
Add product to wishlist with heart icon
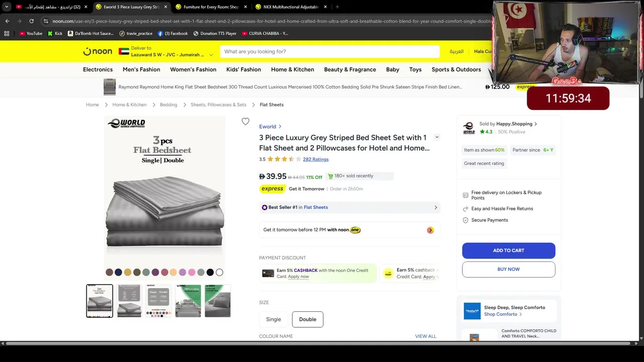(x=246, y=121)
